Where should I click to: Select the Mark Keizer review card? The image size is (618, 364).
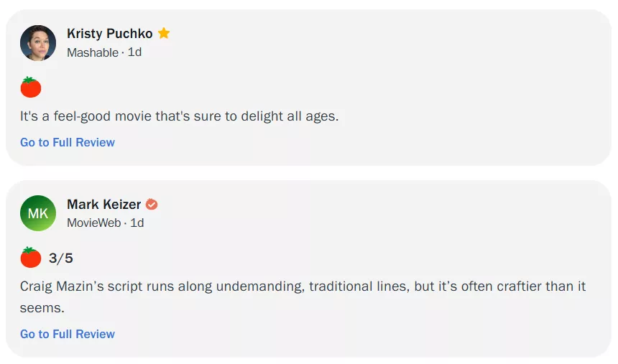[431, 237]
